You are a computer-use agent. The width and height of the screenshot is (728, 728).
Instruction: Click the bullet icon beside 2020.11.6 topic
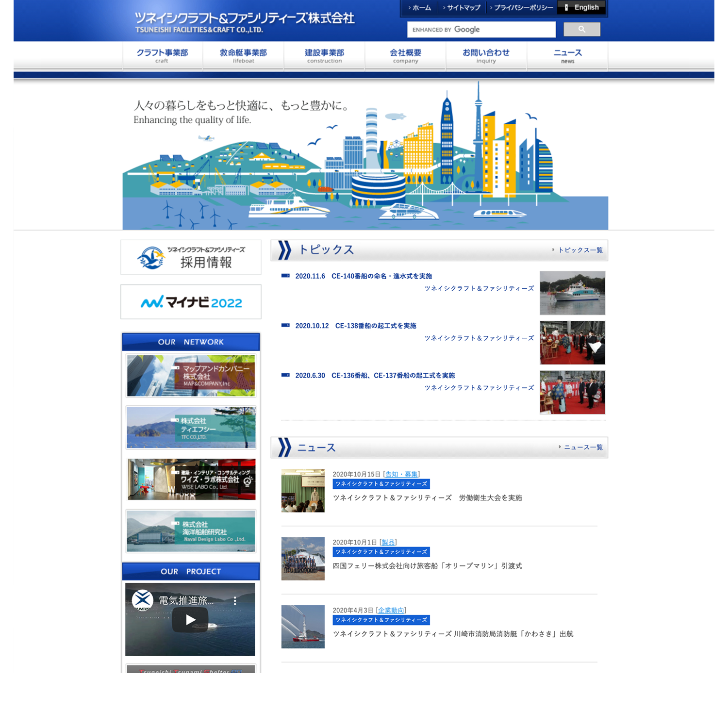point(285,276)
